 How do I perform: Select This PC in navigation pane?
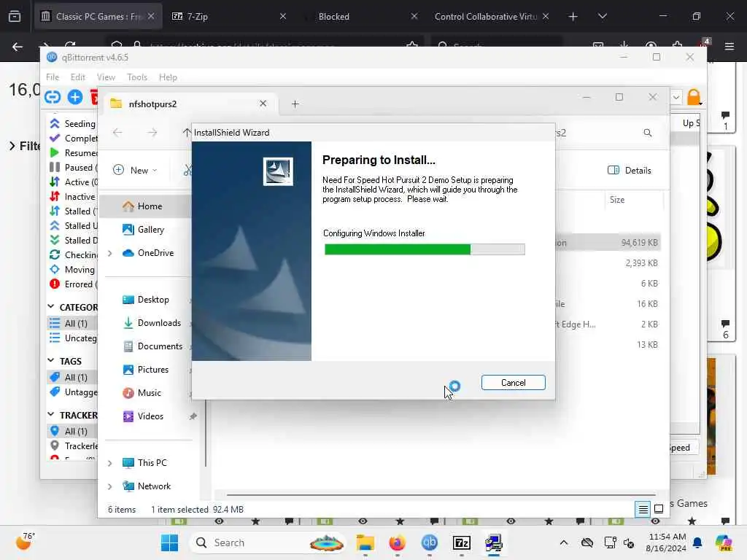click(152, 463)
